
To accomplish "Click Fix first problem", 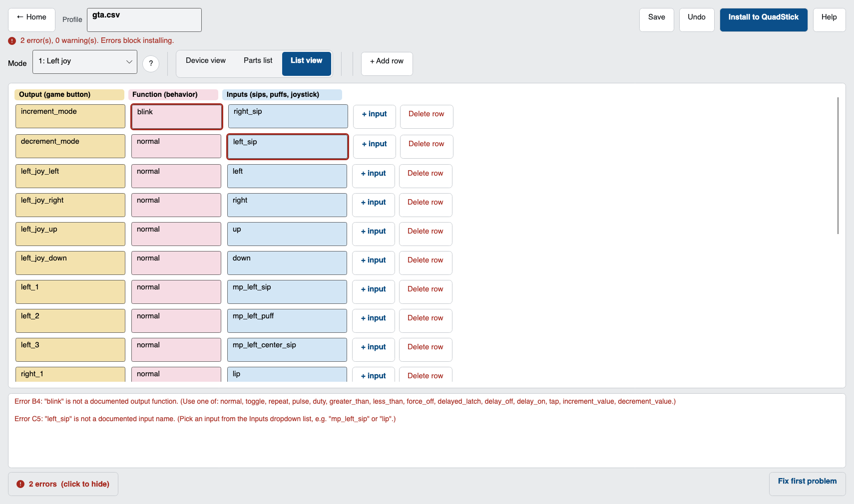I will click(x=808, y=484).
